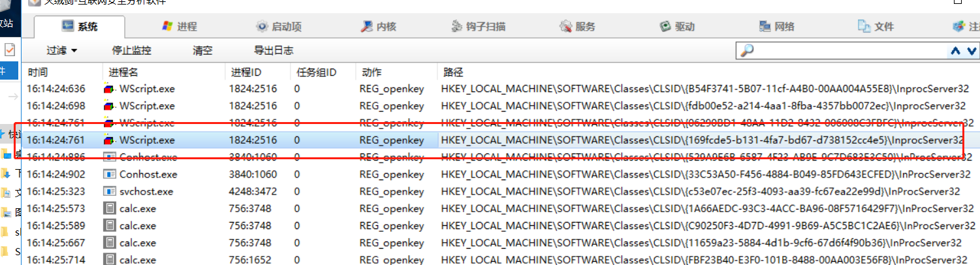Select the row with time 16:14:24:636
The height and width of the screenshot is (265, 980).
tap(501, 89)
